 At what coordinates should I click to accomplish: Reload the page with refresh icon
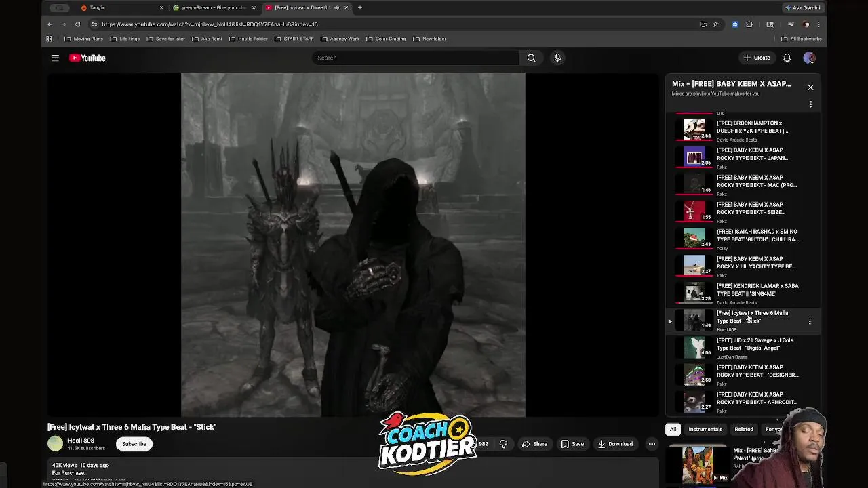click(77, 24)
